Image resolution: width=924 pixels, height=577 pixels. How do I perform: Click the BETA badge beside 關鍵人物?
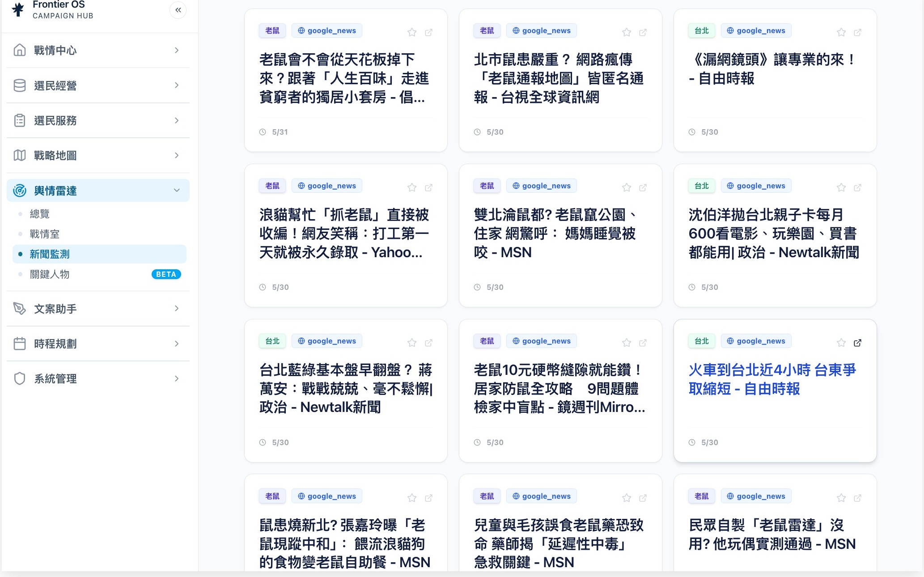[166, 274]
